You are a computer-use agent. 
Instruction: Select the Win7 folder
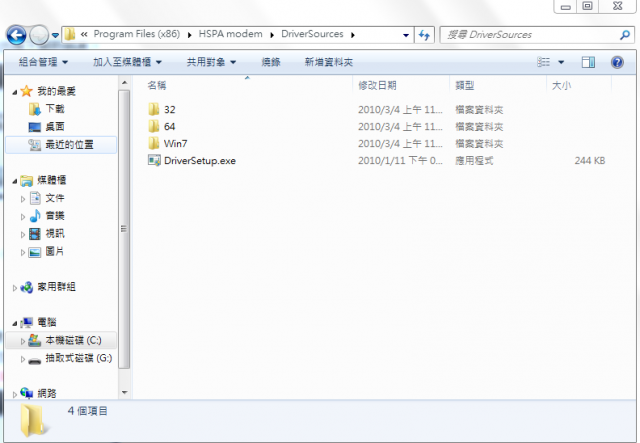[176, 144]
